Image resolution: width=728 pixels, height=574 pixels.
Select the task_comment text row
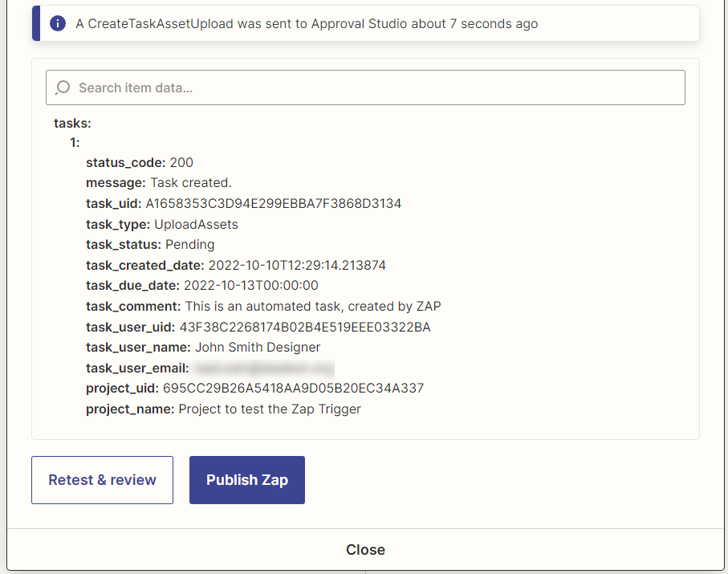(x=263, y=306)
